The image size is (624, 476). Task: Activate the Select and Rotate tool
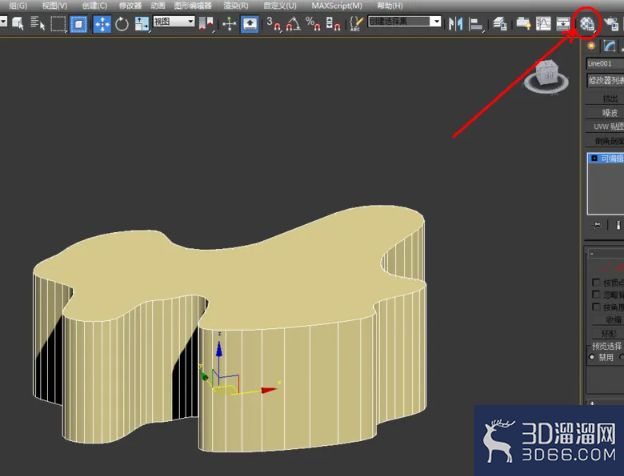pos(122,24)
